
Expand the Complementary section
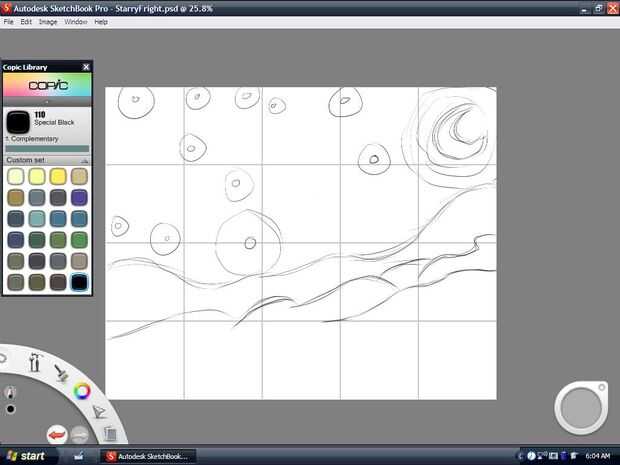pos(32,139)
